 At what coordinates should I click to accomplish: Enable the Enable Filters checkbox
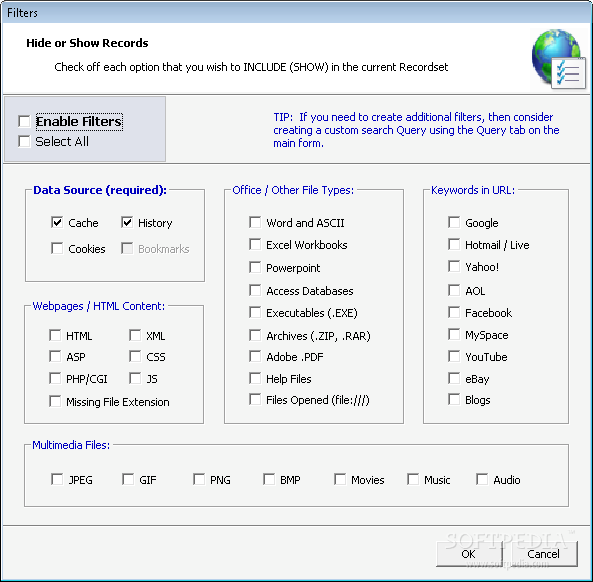click(24, 122)
